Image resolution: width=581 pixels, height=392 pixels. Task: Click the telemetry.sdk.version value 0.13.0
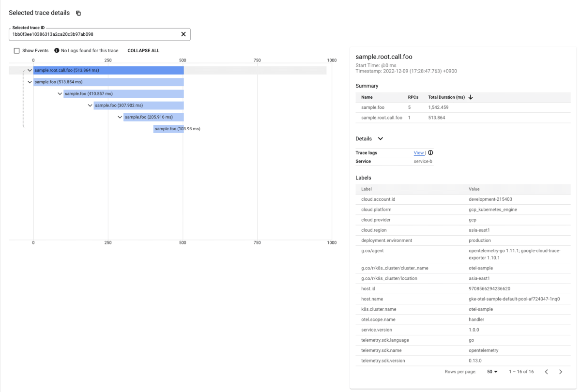[475, 361]
